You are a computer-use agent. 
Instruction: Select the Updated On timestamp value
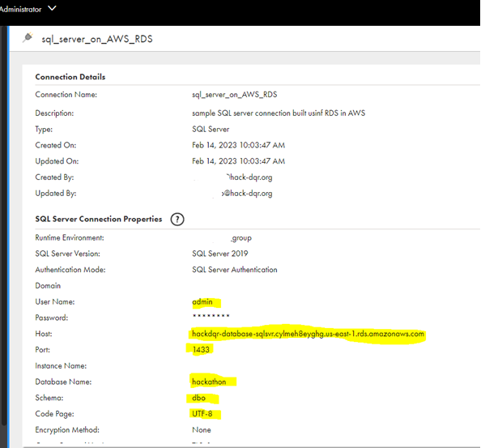point(238,161)
